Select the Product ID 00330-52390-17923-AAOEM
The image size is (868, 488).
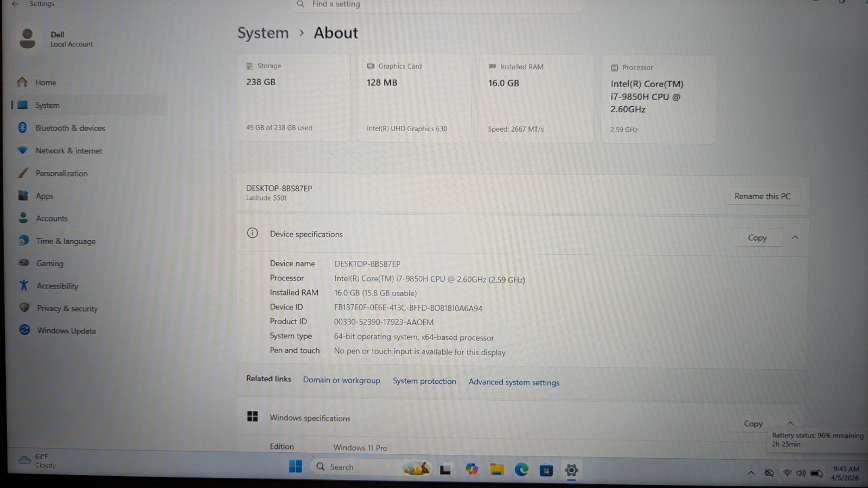click(384, 322)
